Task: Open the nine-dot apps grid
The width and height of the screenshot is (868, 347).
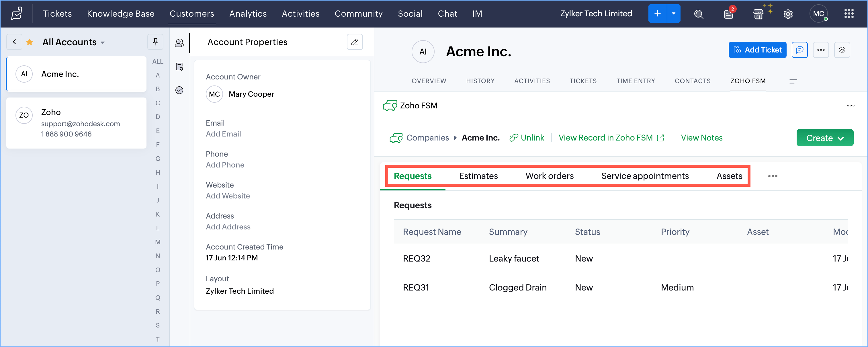Action: tap(849, 14)
